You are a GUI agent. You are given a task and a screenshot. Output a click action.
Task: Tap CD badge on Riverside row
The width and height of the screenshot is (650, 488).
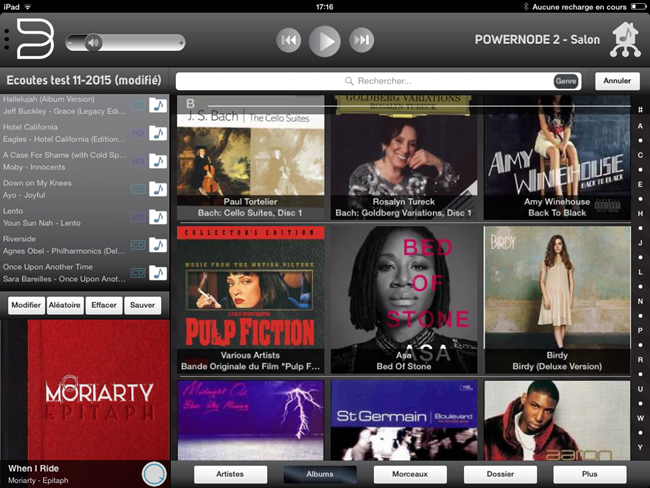pyautogui.click(x=138, y=245)
